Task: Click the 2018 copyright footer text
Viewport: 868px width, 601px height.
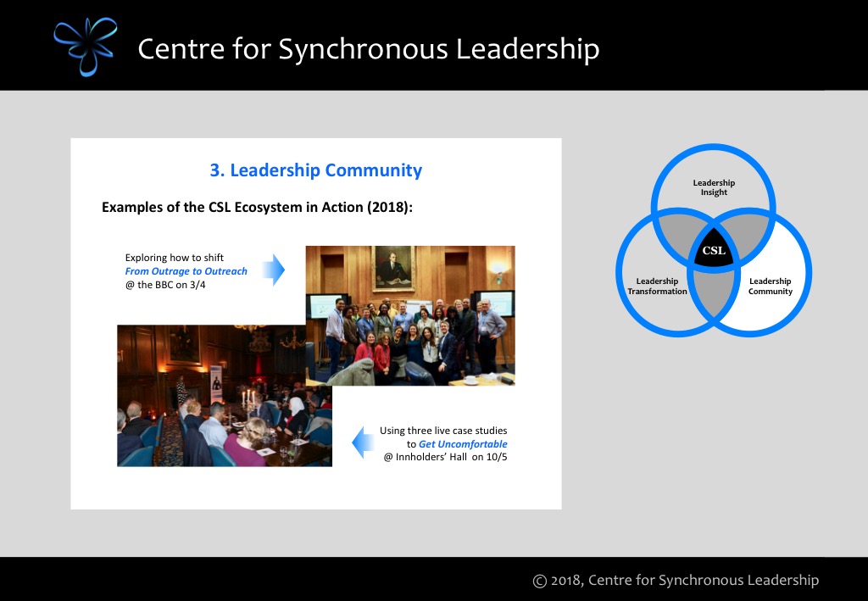Action: [x=676, y=580]
